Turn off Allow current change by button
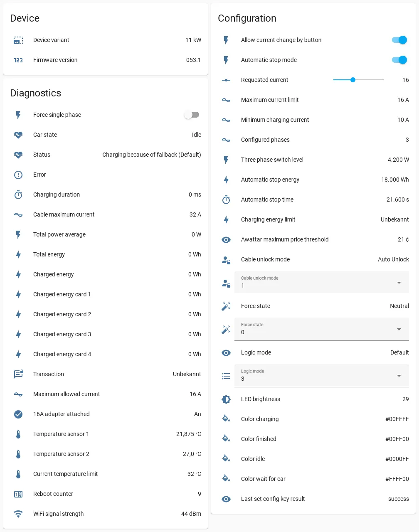 coord(399,40)
